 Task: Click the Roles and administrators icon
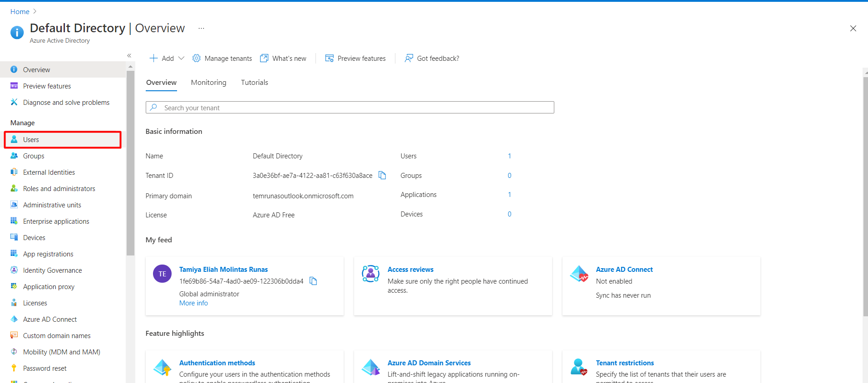point(14,188)
